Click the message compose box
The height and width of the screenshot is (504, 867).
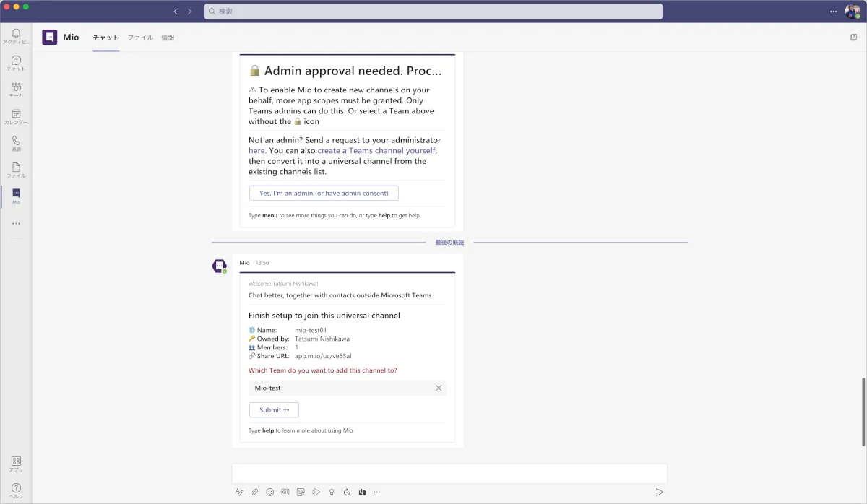pyautogui.click(x=449, y=474)
